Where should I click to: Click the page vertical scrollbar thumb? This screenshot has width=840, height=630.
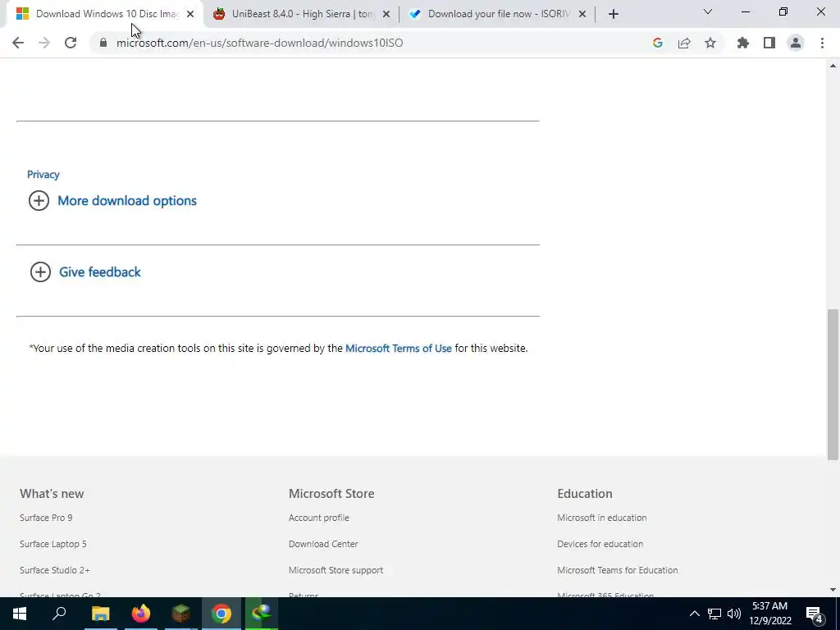click(x=833, y=384)
